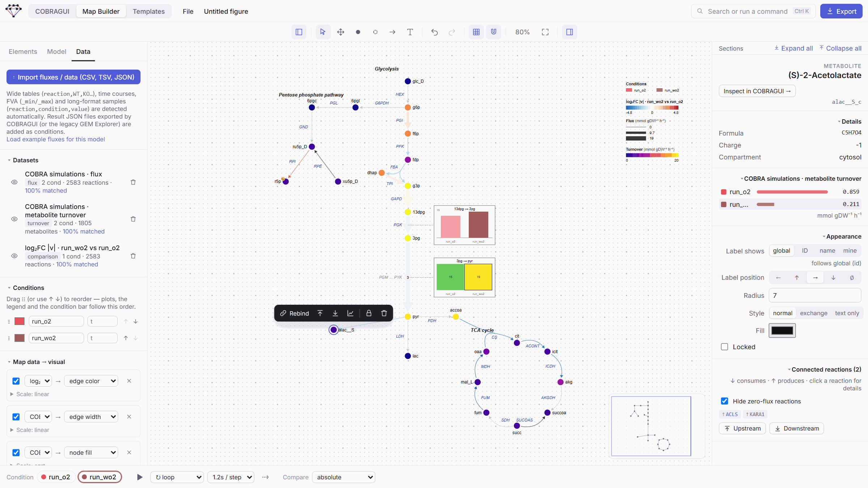The height and width of the screenshot is (488, 868).
Task: Open the black Fill color swatch
Action: click(782, 330)
